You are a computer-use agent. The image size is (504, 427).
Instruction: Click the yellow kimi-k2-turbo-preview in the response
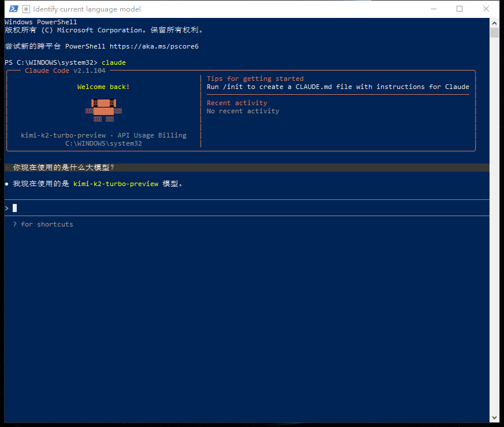coord(115,184)
